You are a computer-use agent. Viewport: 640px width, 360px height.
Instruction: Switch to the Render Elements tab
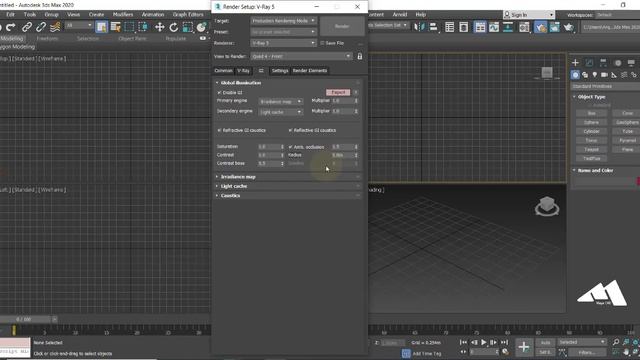tap(310, 71)
